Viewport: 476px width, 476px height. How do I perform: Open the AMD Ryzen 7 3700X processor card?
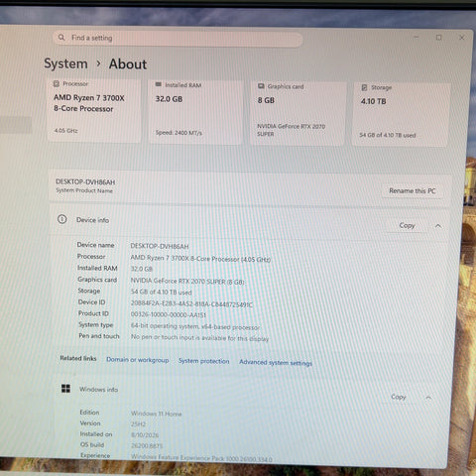pos(94,110)
